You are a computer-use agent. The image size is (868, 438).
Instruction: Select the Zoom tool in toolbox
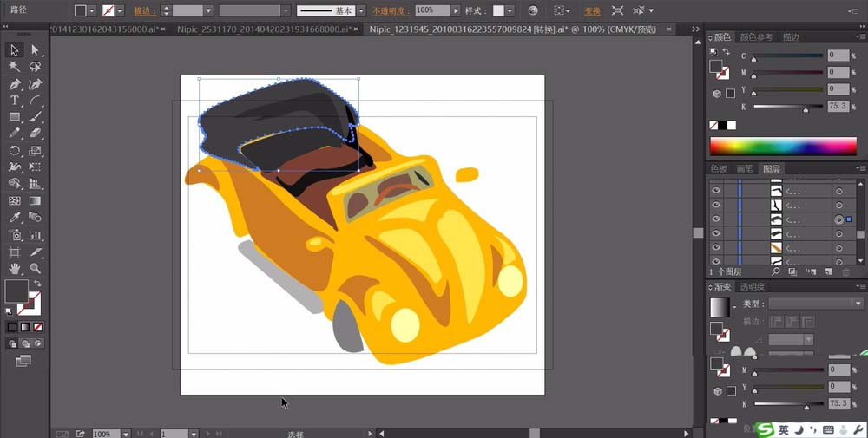pos(35,268)
